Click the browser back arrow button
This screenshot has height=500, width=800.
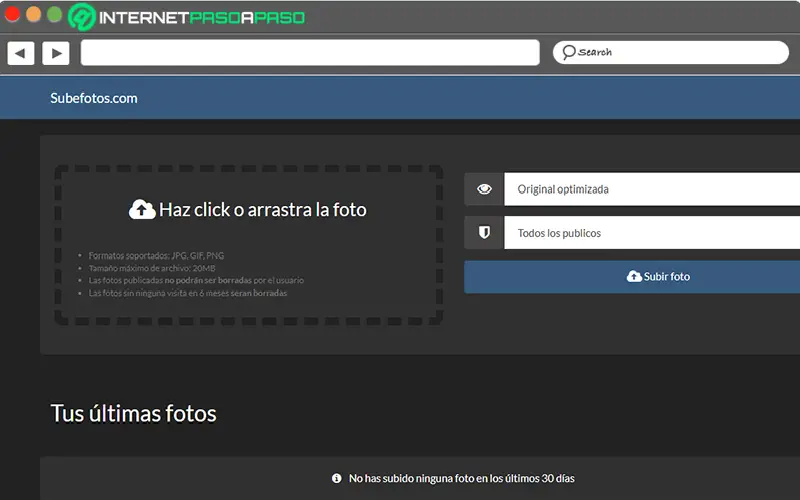click(x=21, y=53)
